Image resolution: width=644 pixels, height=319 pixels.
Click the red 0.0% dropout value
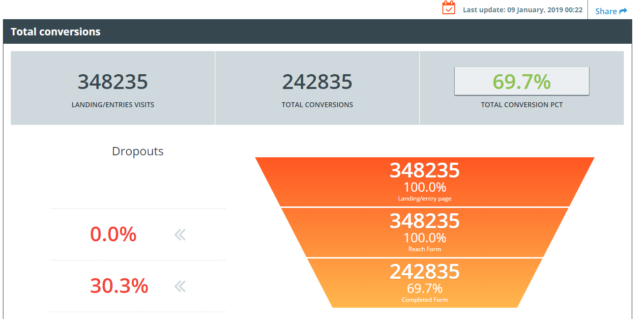point(113,234)
